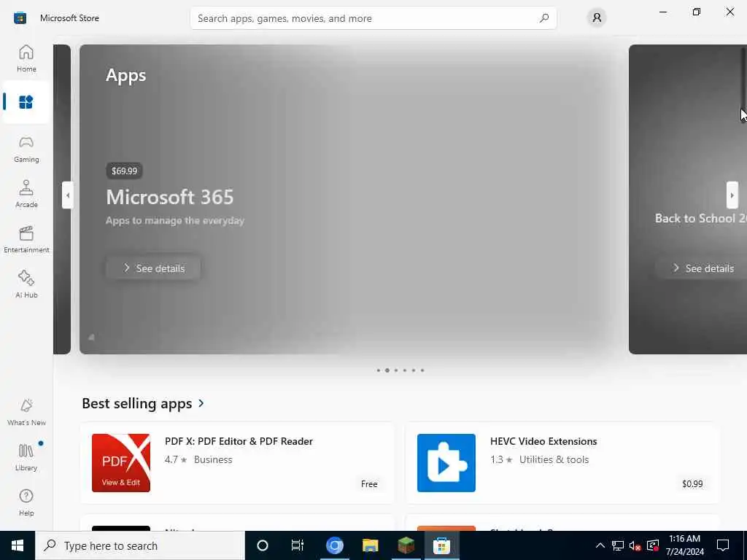747x560 pixels.
Task: Open the Gaming section
Action: click(x=26, y=149)
